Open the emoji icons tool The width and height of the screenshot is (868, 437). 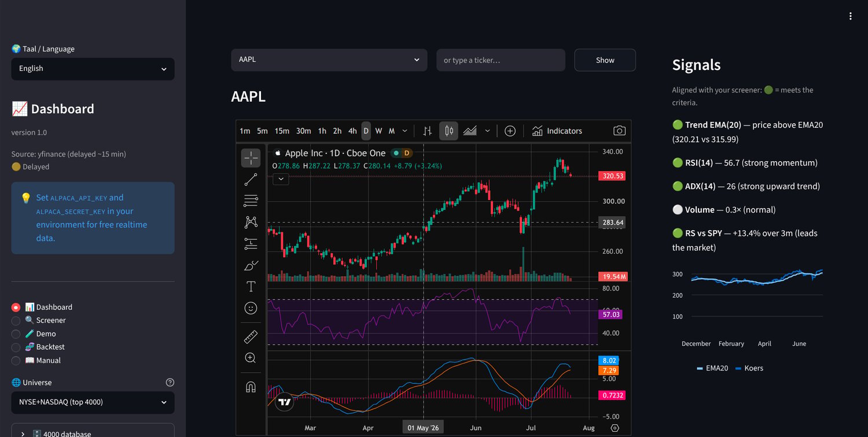click(x=251, y=308)
